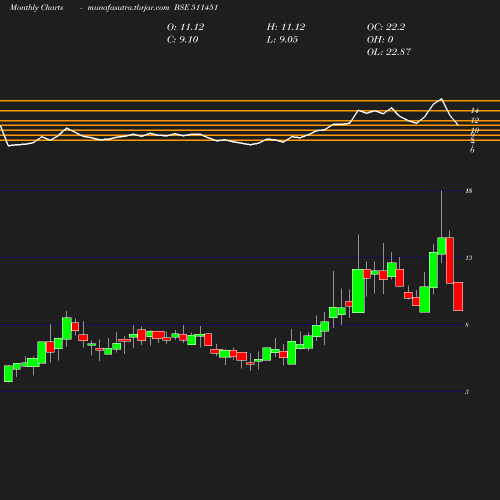
Task: Click the price axis label 18
Action: 469,191
